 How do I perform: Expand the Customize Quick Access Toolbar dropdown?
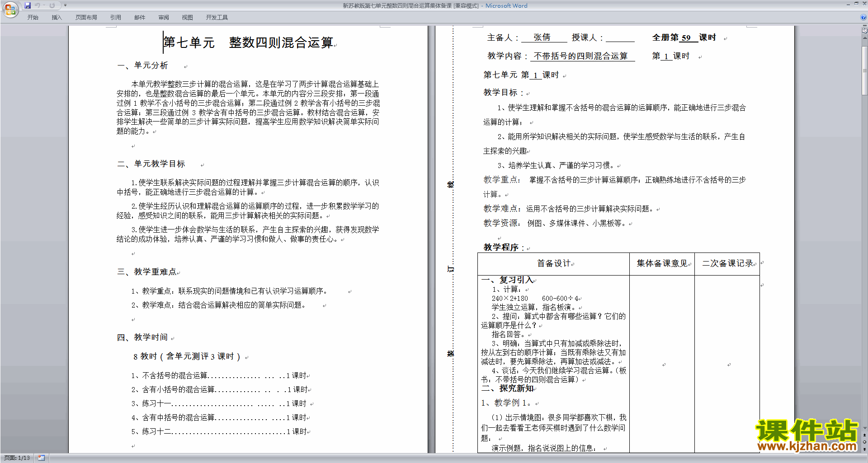(65, 5)
